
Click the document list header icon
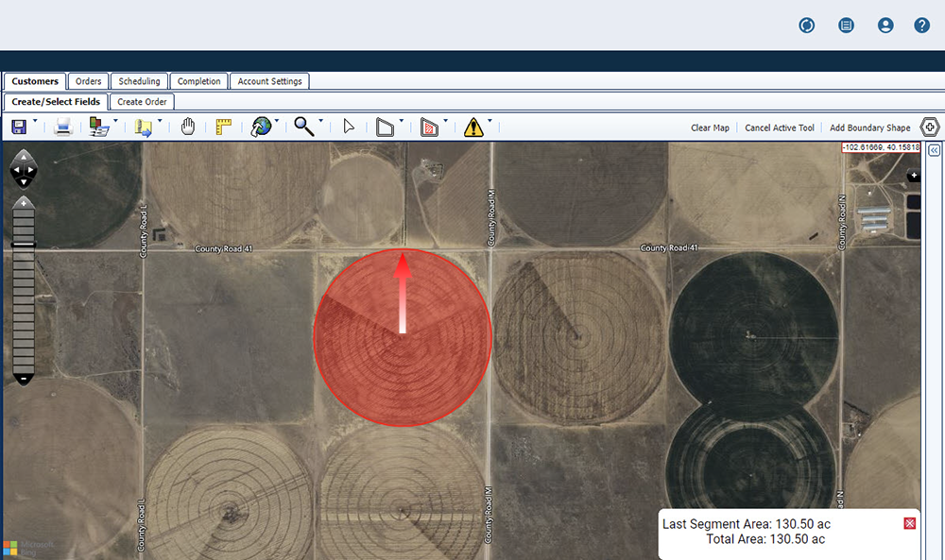846,25
